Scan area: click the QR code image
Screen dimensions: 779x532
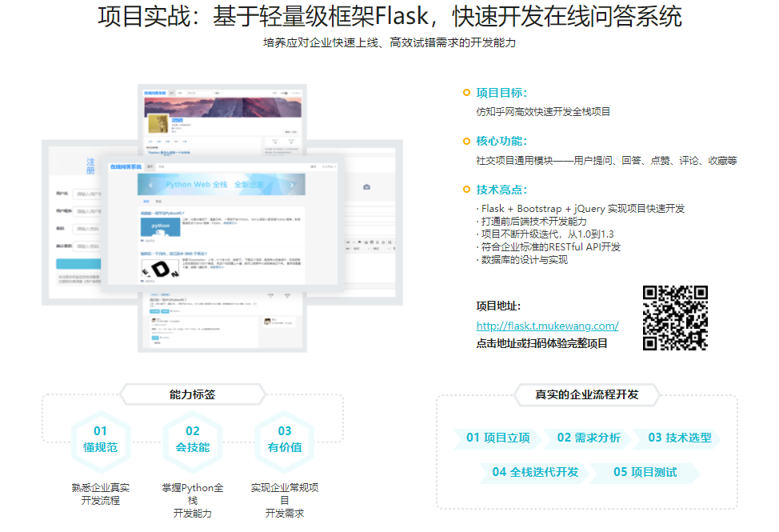click(x=675, y=318)
